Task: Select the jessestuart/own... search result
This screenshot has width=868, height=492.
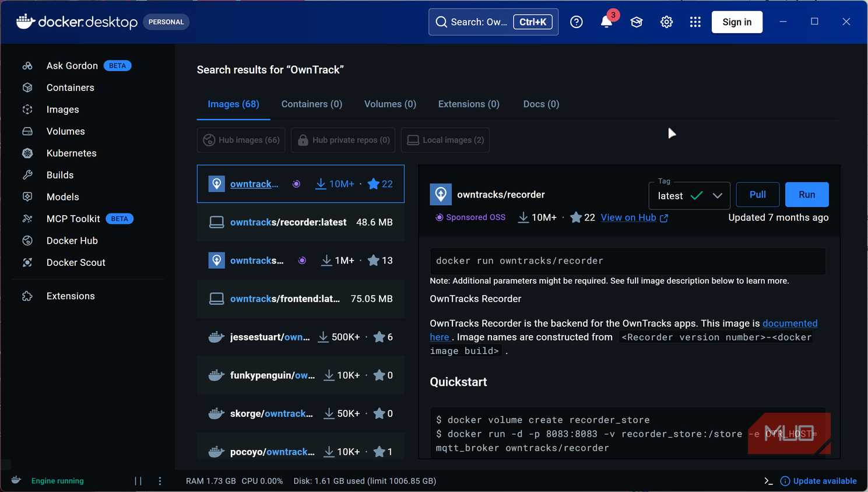Action: click(x=301, y=337)
